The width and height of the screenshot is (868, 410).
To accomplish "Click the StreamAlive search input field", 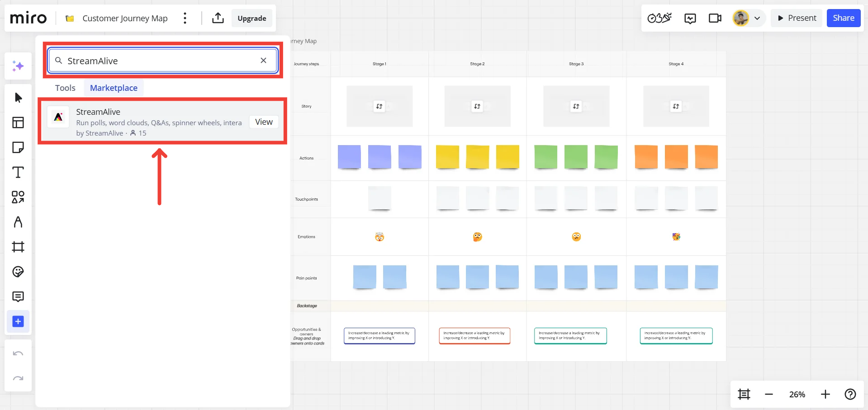I will click(x=163, y=61).
